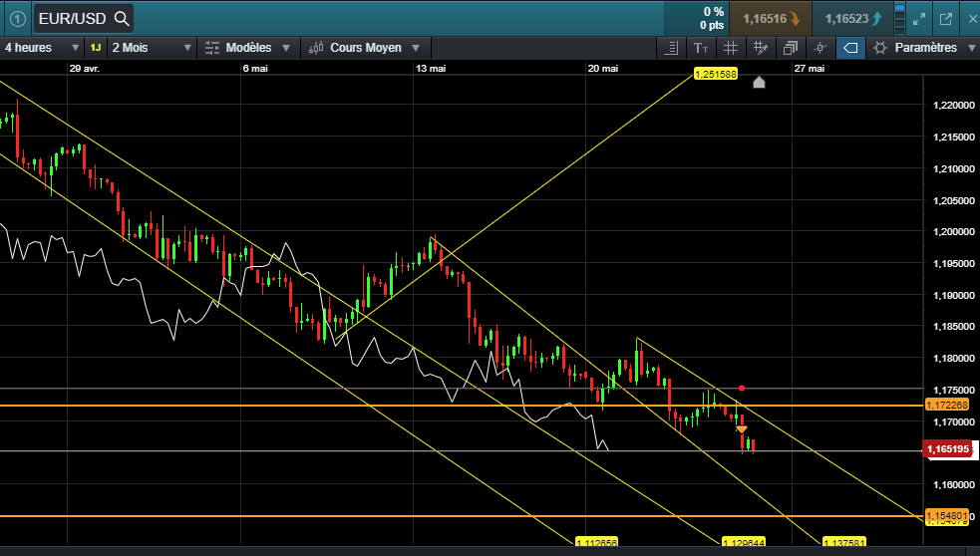This screenshot has height=556, width=980.
Task: Click the EUR/USD instrument search field
Action: coord(83,18)
